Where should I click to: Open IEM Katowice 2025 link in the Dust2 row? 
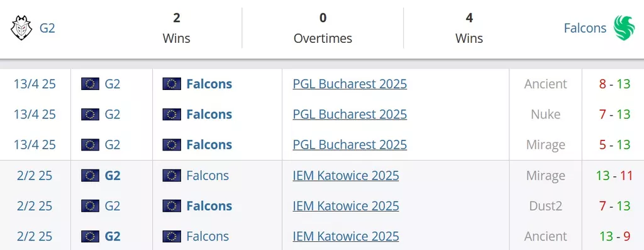(x=346, y=205)
